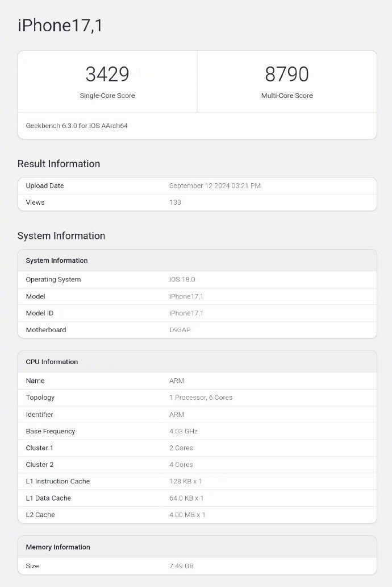Select the Upload Date row

click(x=45, y=186)
